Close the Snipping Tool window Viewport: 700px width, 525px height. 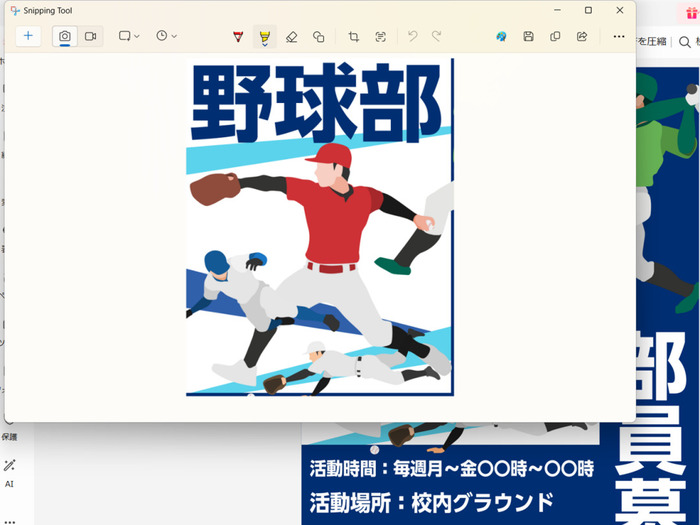[620, 10]
